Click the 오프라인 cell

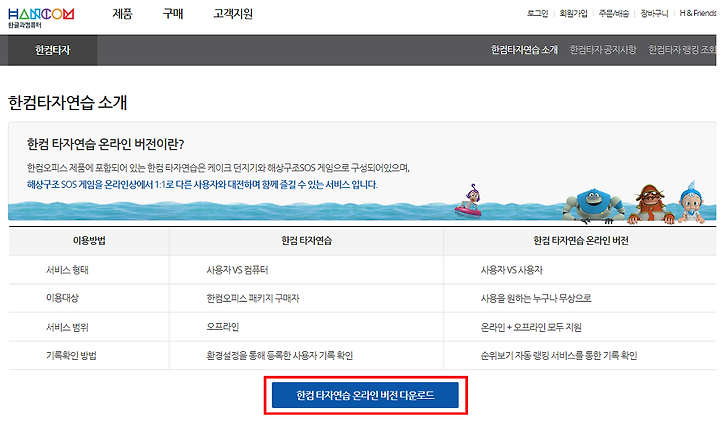(x=223, y=327)
